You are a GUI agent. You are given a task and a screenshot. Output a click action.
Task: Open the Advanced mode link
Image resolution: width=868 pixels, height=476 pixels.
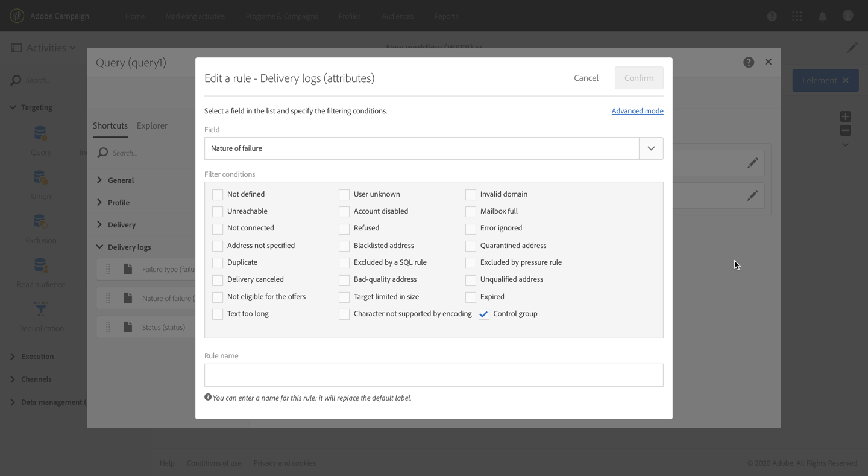coord(637,111)
